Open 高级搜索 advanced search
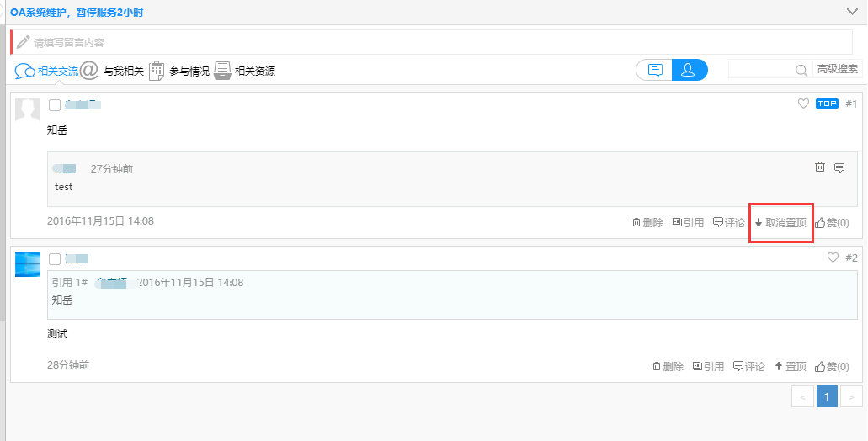868x441 pixels. coord(838,69)
